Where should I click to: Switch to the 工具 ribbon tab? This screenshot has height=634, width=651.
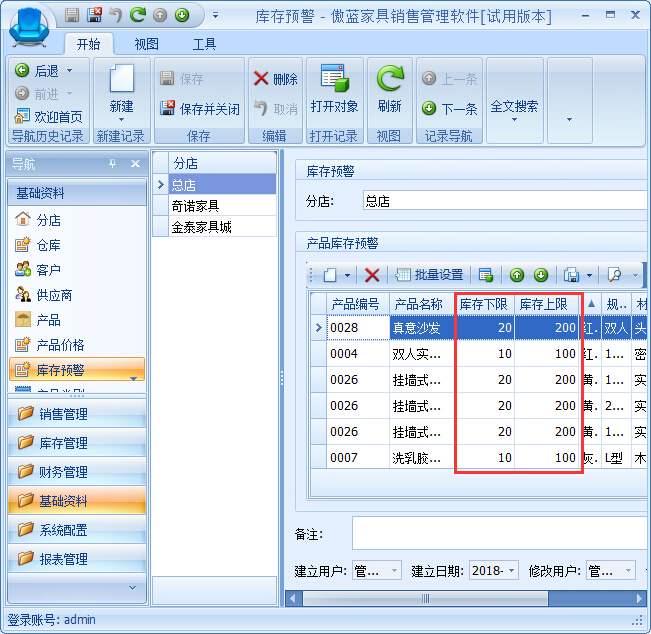point(204,44)
